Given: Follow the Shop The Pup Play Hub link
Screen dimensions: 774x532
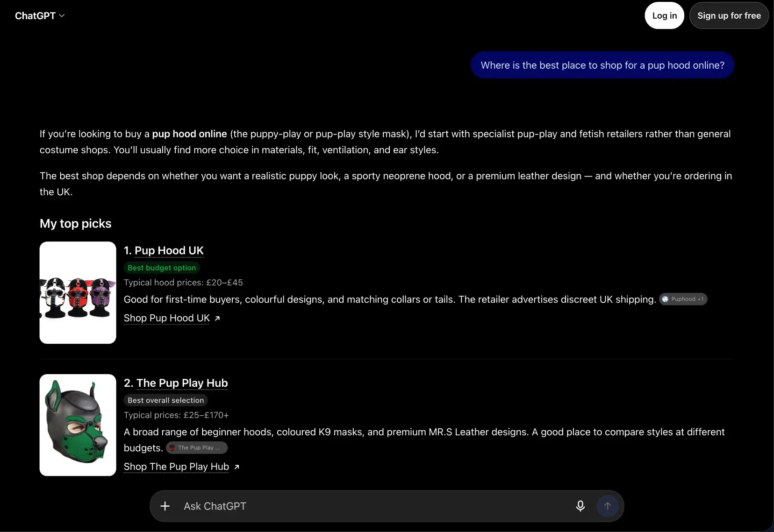Looking at the screenshot, I should tap(182, 467).
